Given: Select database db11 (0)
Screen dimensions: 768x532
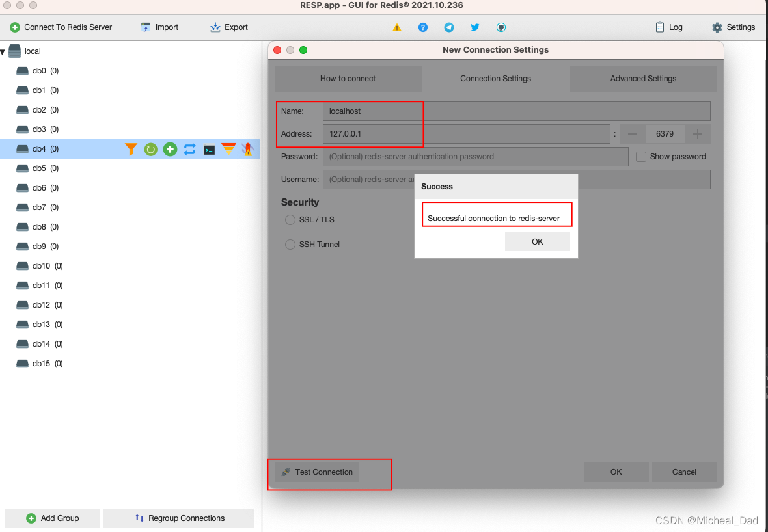Looking at the screenshot, I should pos(40,286).
